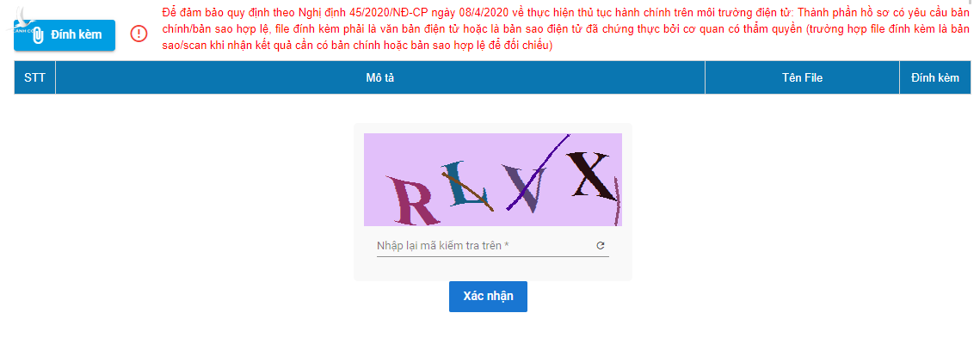980x356 pixels.
Task: Click the dark letter X in captcha
Action: [589, 175]
